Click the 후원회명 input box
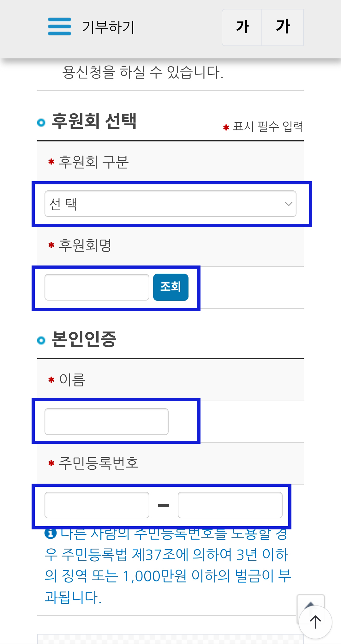 [97, 287]
